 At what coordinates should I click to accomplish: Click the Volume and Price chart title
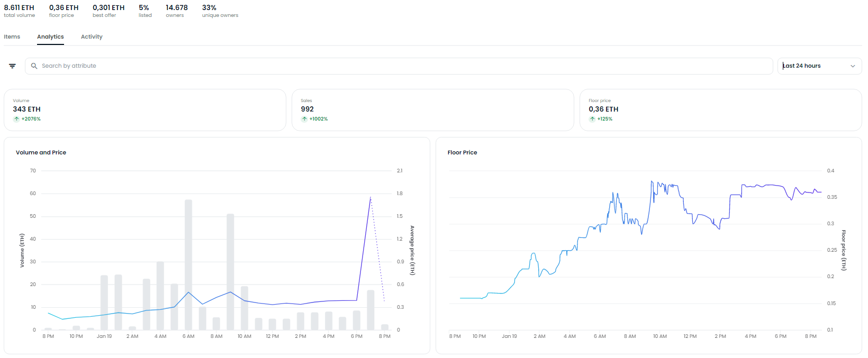pyautogui.click(x=41, y=153)
